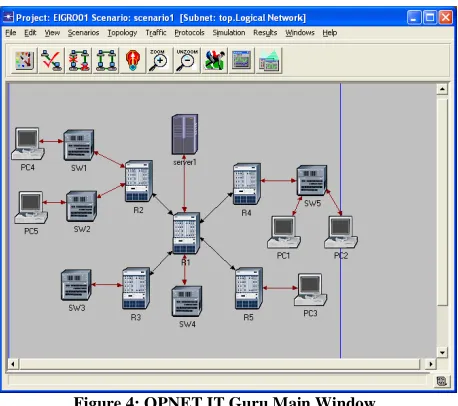Select the SW1 switch node
Screen dimensions: 458x406
tap(79, 145)
